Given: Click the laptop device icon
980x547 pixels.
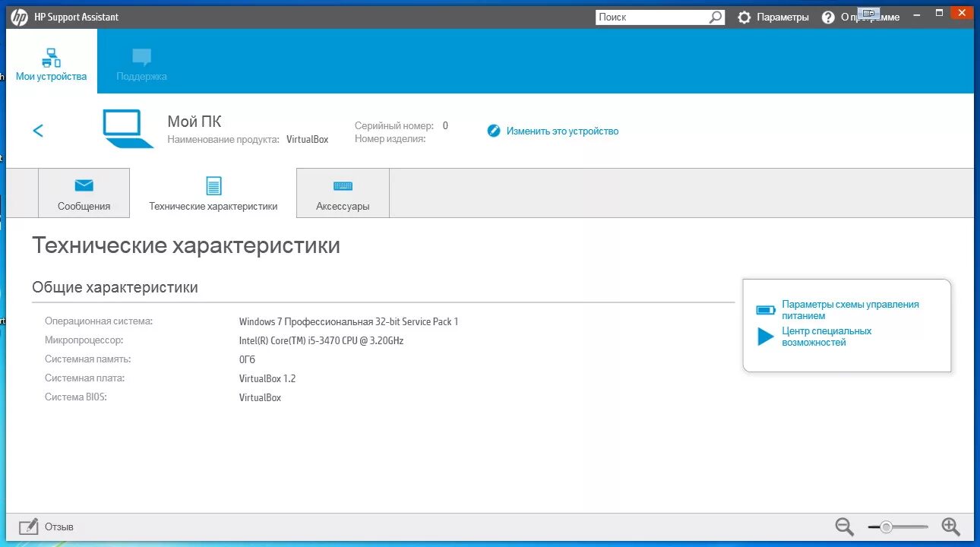Looking at the screenshot, I should coord(128,128).
